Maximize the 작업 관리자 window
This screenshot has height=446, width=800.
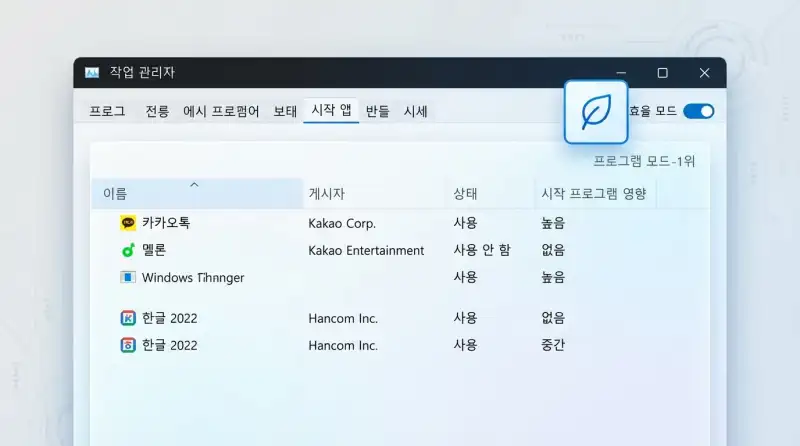tap(662, 73)
